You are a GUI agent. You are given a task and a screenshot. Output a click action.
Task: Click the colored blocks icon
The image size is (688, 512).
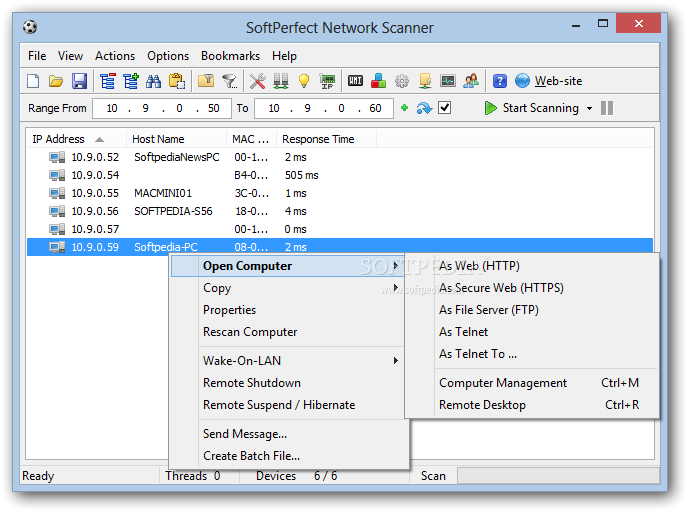(x=378, y=81)
